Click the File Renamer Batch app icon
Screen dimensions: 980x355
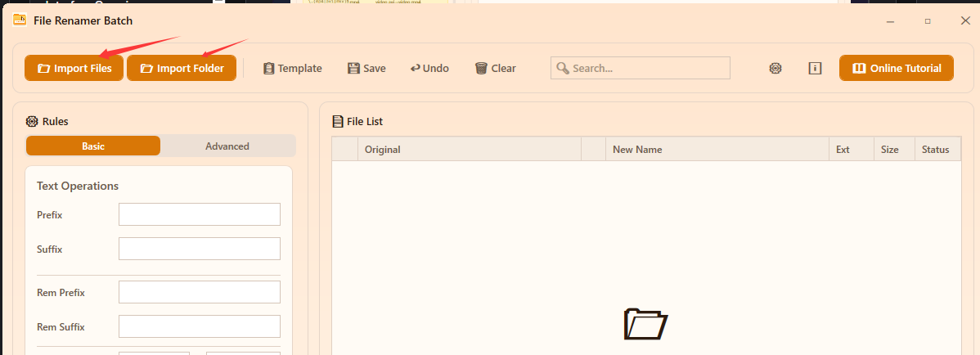[x=20, y=20]
